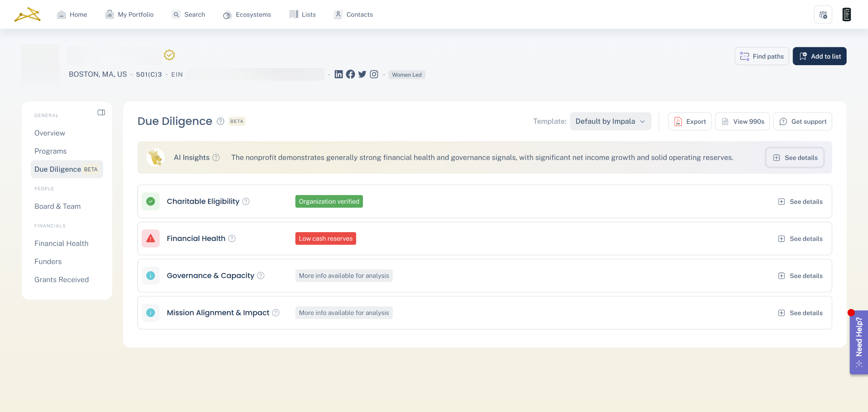Click the verified badge next to organization name

pyautogui.click(x=169, y=55)
